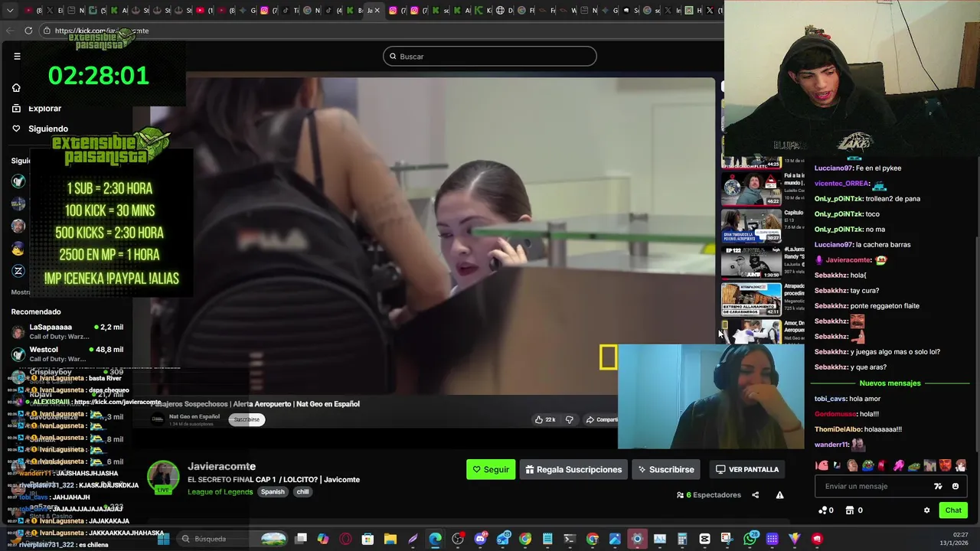
Task: Click the shop icon below chat input
Action: pos(850,510)
